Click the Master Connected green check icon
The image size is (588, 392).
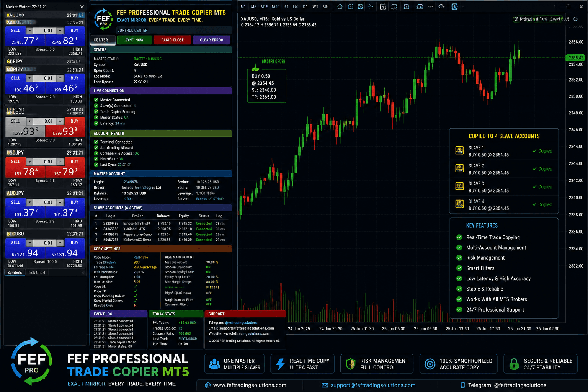tap(96, 100)
